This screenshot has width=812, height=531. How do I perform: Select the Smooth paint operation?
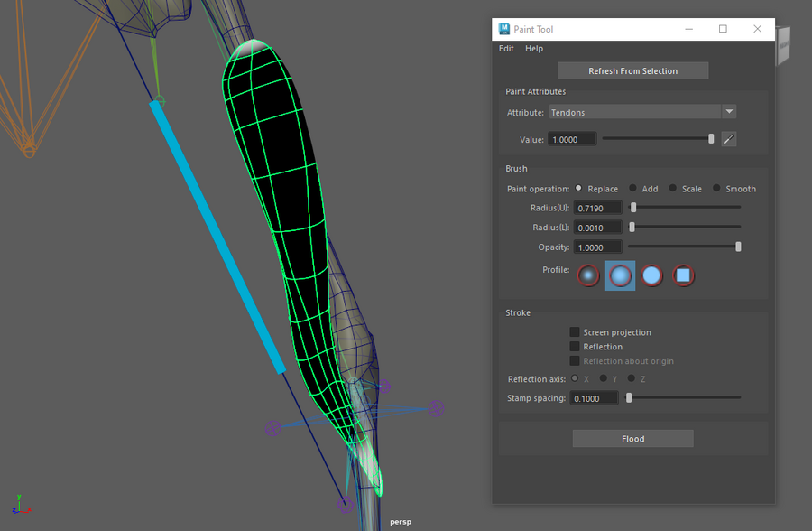717,189
